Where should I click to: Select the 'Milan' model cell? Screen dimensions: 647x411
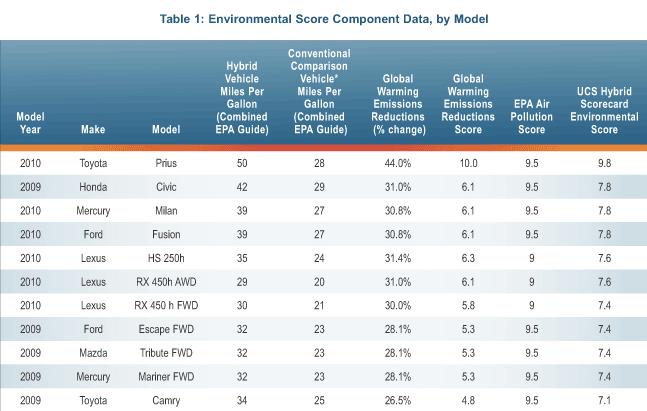[167, 210]
